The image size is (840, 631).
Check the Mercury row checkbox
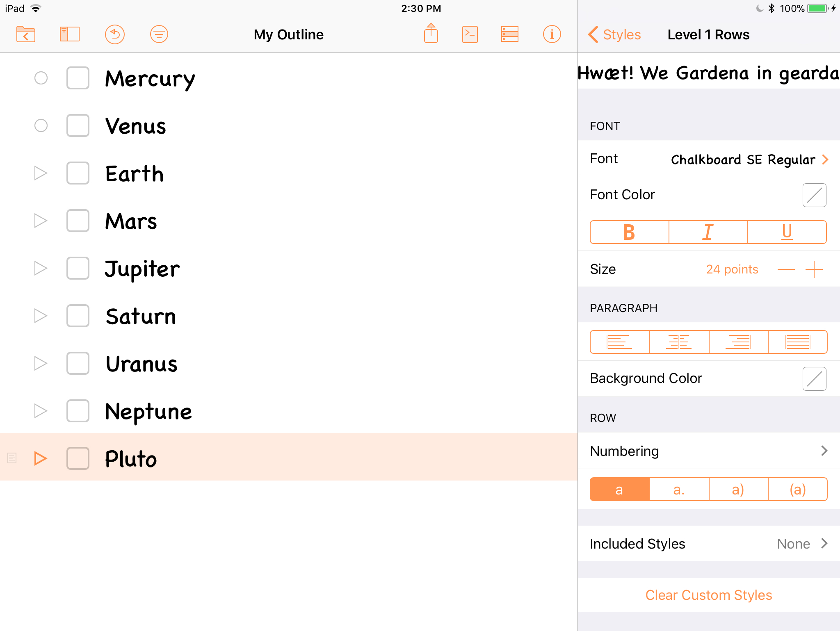tap(78, 78)
